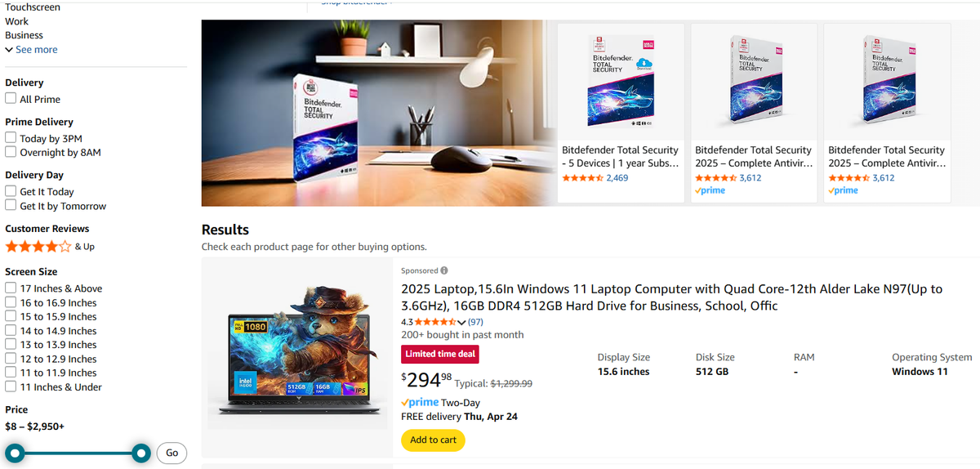
Task: Tick the Get It by Tomorrow checkbox
Action: click(x=11, y=205)
